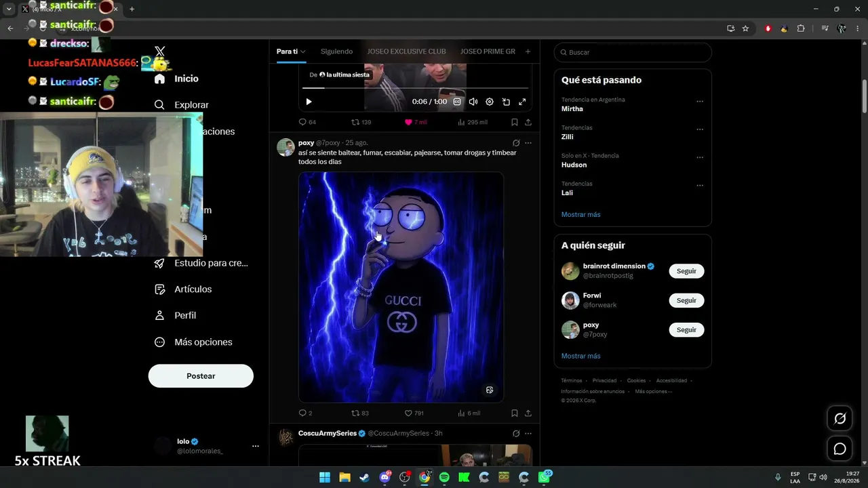This screenshot has height=488, width=868.
Task: Follow poxy in A quién seguir
Action: coord(686,329)
